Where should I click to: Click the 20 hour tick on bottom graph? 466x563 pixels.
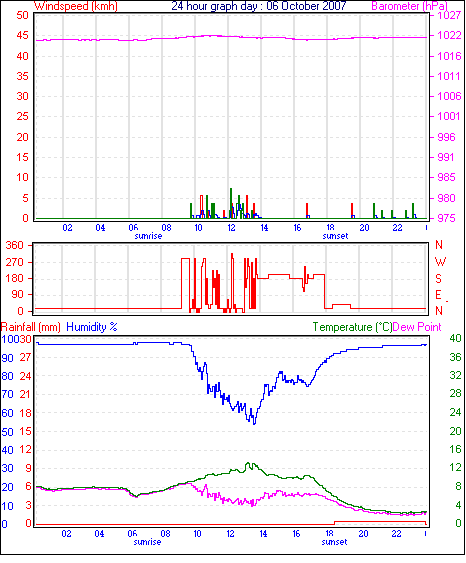363,534
